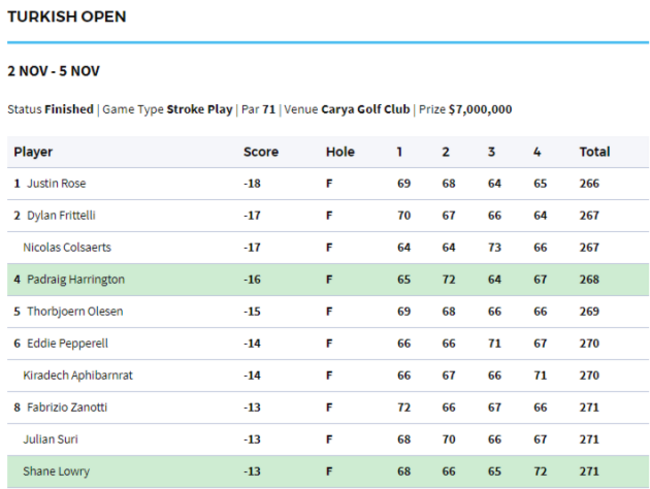Click Justin Rose's total of 266
The image size is (650, 489).
pyautogui.click(x=591, y=184)
